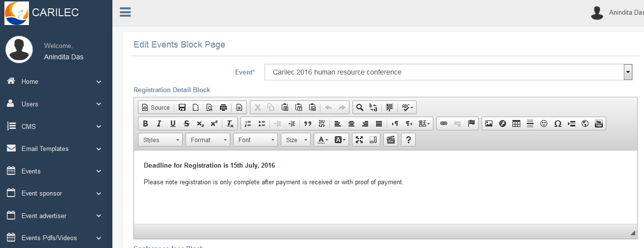This screenshot has height=248, width=644.
Task: Click the Block Quote icon
Action: [x=308, y=124]
